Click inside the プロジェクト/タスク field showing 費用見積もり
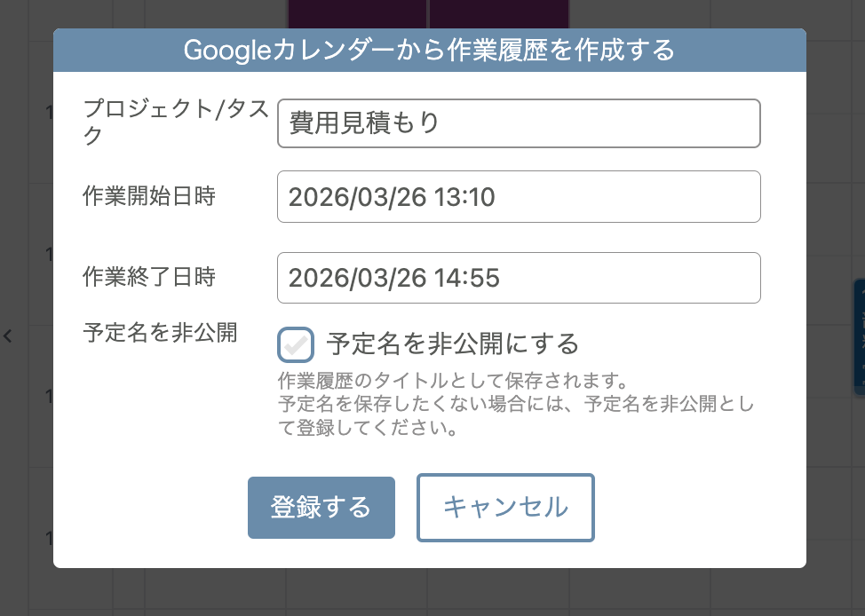 coord(519,123)
